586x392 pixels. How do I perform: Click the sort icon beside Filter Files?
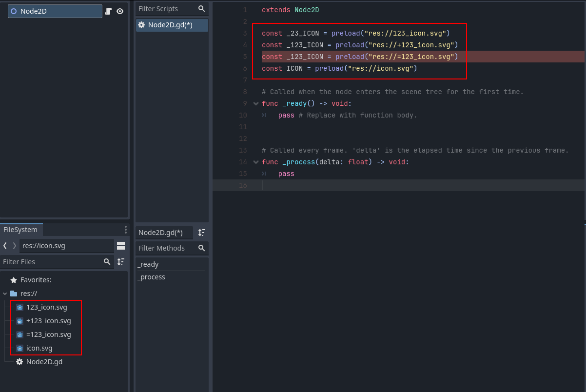pyautogui.click(x=120, y=262)
